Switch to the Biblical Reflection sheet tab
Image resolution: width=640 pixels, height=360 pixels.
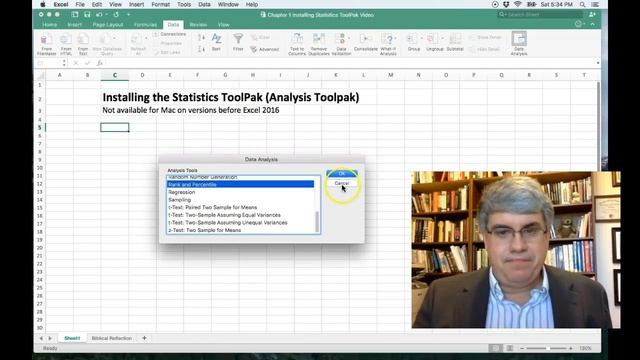point(111,338)
